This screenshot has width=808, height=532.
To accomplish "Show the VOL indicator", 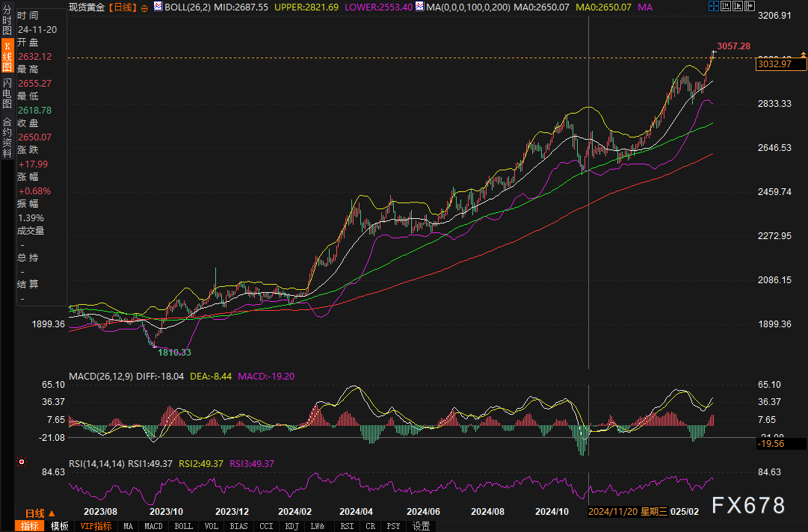I will point(212,526).
